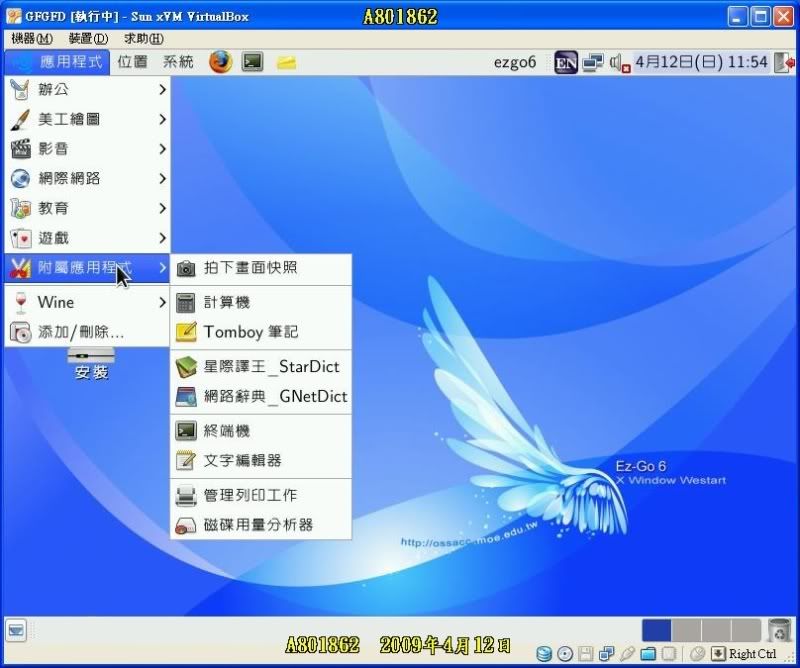The image size is (800, 668).
Task: Expand the 網際網路 internet submenu
Action: (x=87, y=179)
